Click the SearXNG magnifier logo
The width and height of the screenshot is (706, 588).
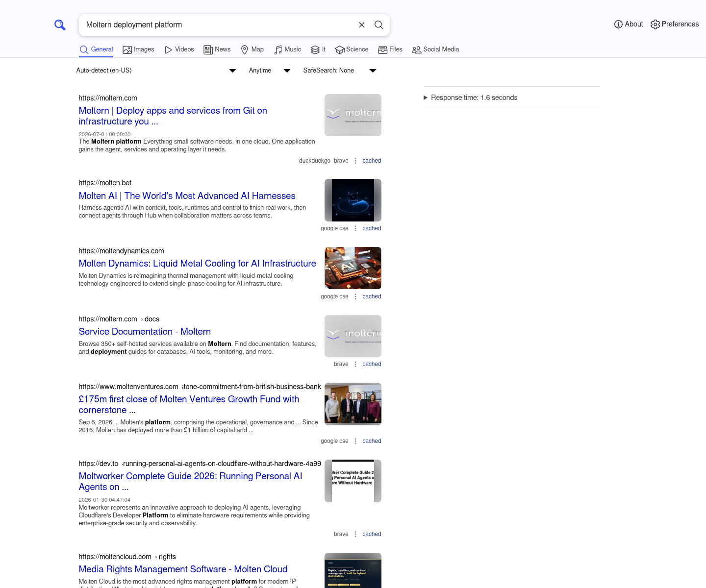pos(60,25)
